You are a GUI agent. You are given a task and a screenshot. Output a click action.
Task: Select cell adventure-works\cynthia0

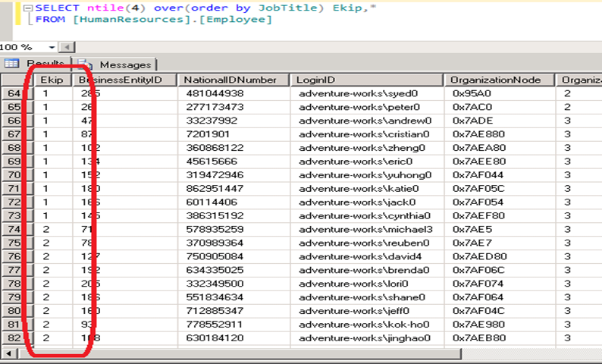(367, 216)
